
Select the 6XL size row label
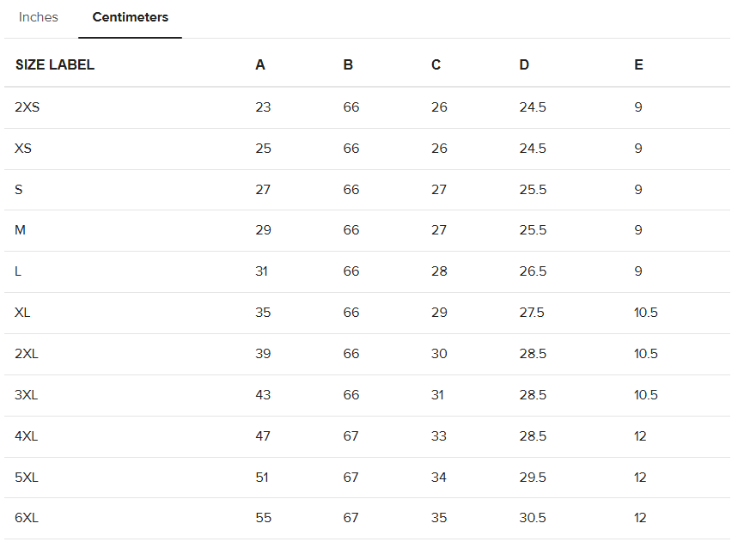(27, 518)
